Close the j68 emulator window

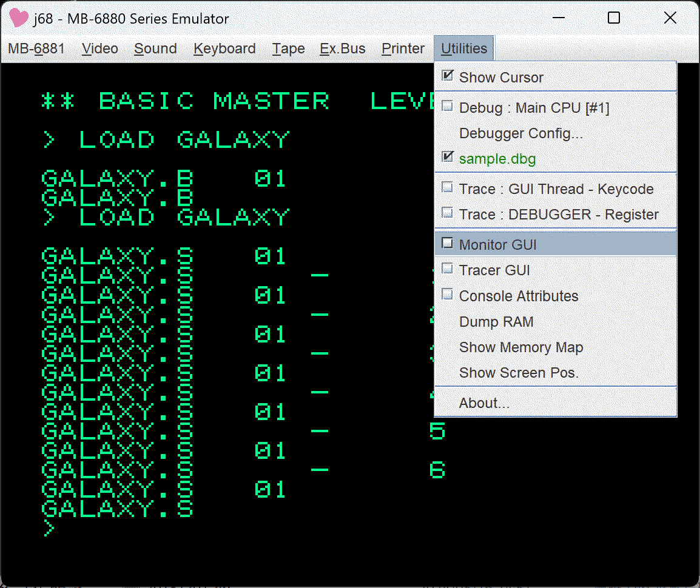(x=670, y=18)
